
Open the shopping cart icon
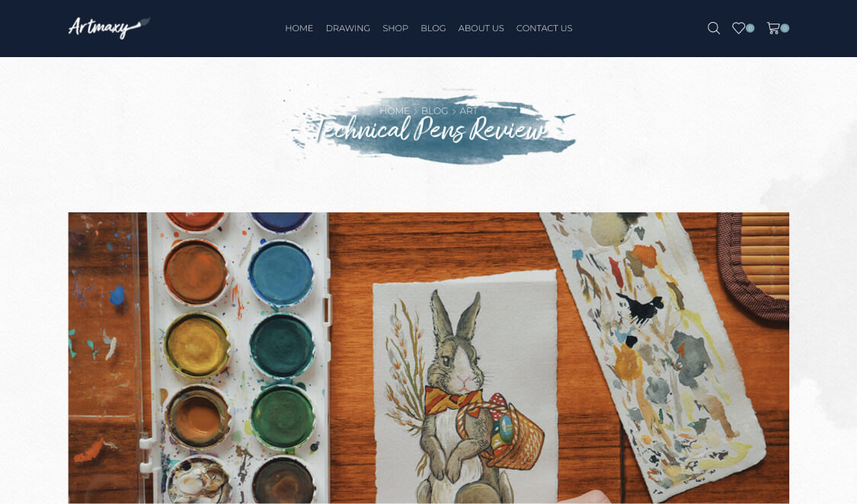pyautogui.click(x=773, y=28)
